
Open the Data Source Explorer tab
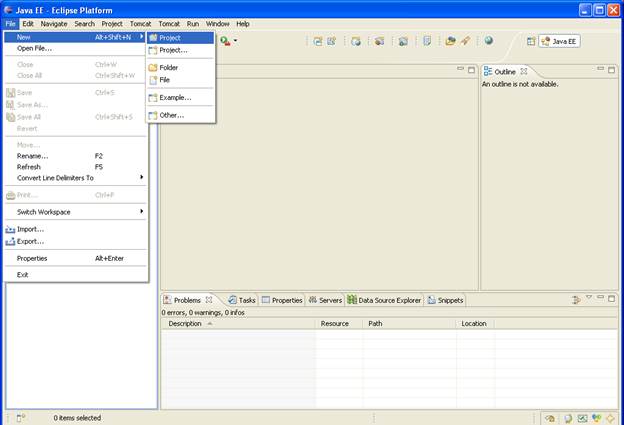[384, 300]
